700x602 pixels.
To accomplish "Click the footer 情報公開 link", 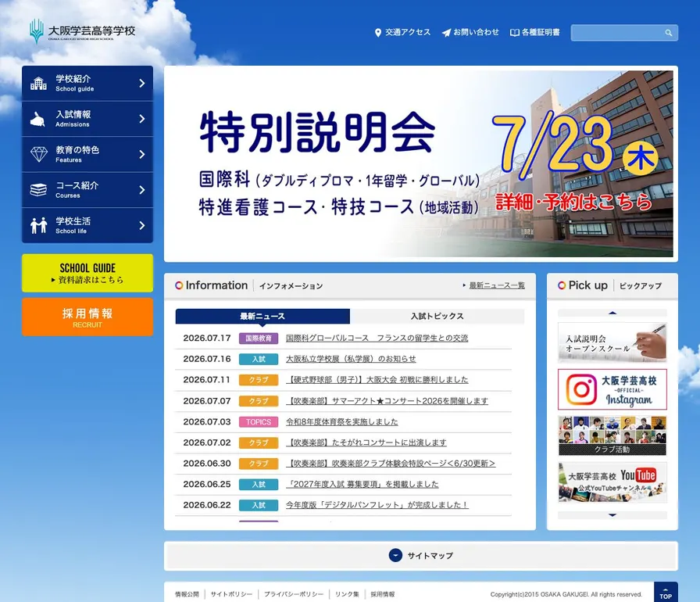I will (187, 594).
